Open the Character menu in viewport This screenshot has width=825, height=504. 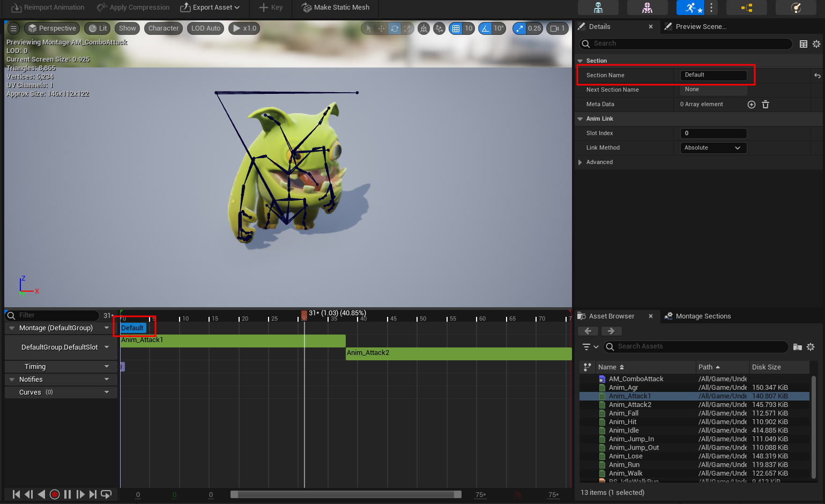(163, 28)
